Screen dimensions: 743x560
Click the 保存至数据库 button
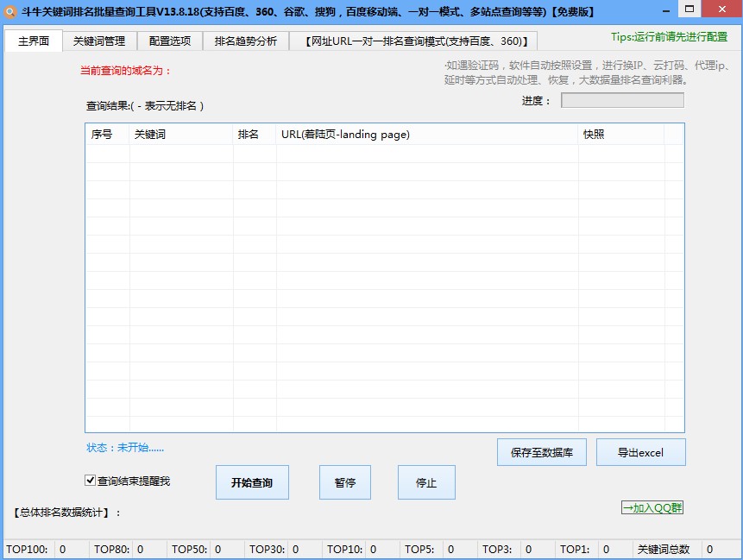(x=541, y=451)
